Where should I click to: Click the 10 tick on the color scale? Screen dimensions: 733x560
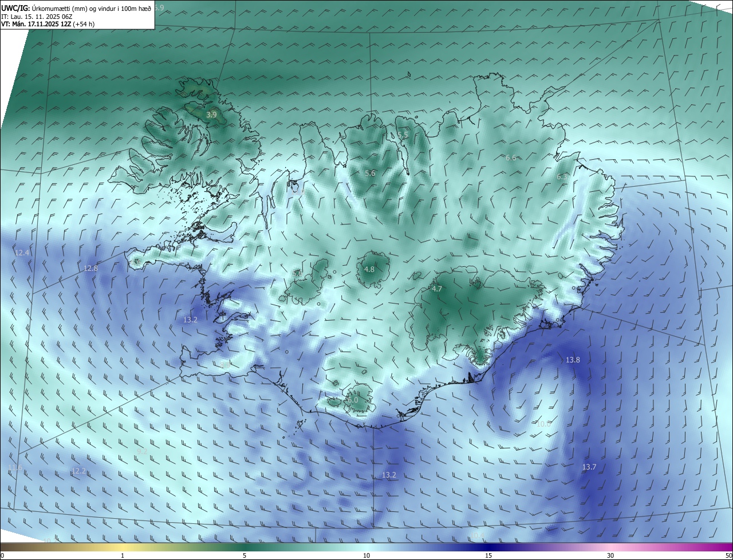366,555
